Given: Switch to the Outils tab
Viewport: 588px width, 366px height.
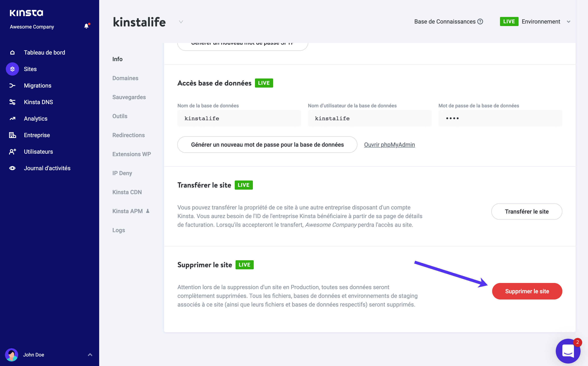Looking at the screenshot, I should click(x=120, y=116).
